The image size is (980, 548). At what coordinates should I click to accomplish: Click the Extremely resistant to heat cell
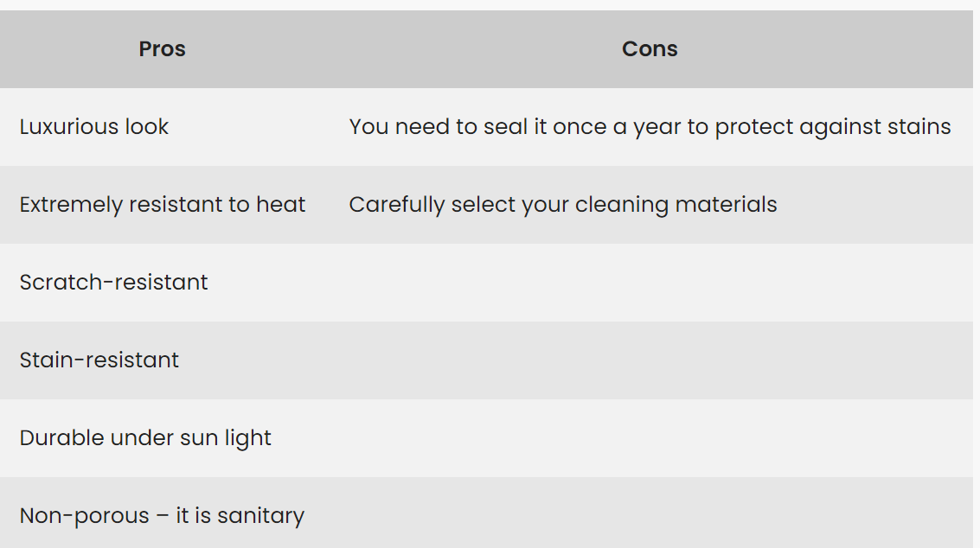click(x=163, y=205)
